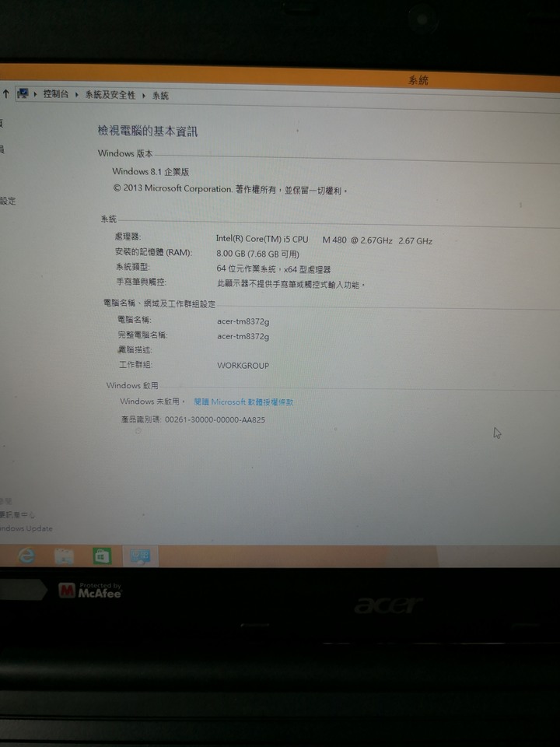This screenshot has height=747, width=560.
Task: Open File Explorer from the taskbar
Action: (x=65, y=556)
